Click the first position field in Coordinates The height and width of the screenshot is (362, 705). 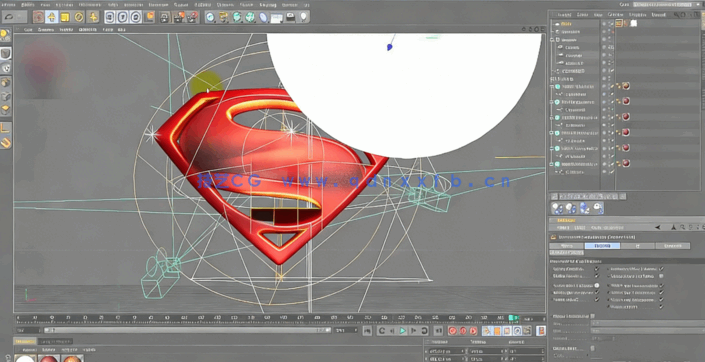(x=446, y=351)
